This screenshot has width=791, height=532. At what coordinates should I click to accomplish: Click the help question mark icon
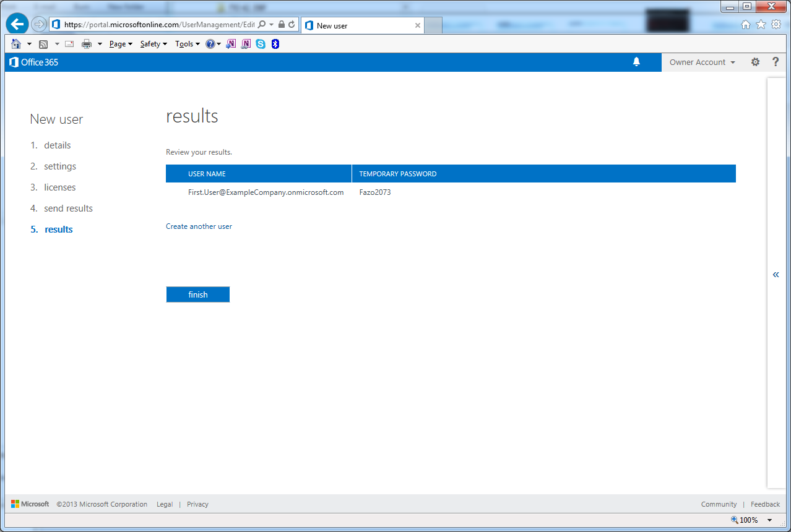(775, 62)
